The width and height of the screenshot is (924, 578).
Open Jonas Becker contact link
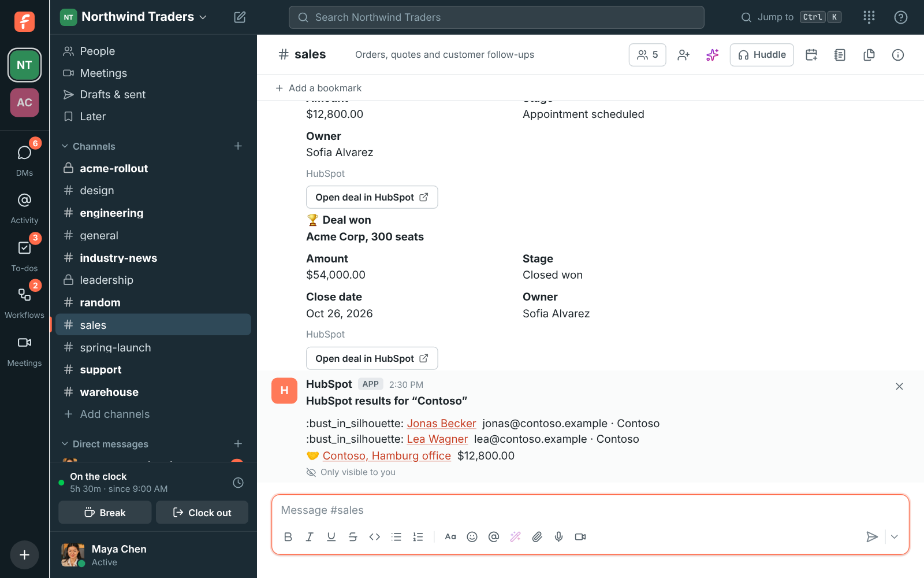click(441, 424)
